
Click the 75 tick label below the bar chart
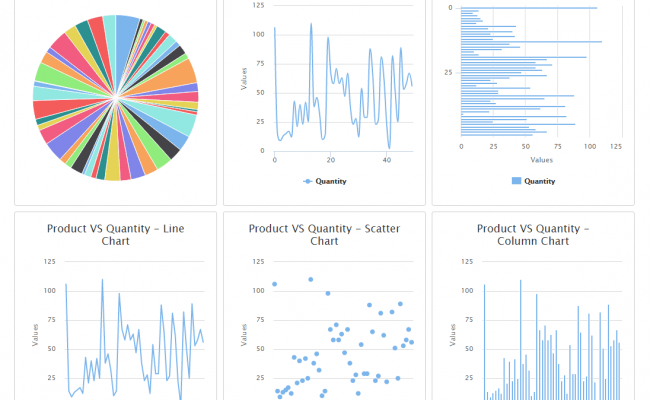[x=558, y=146]
